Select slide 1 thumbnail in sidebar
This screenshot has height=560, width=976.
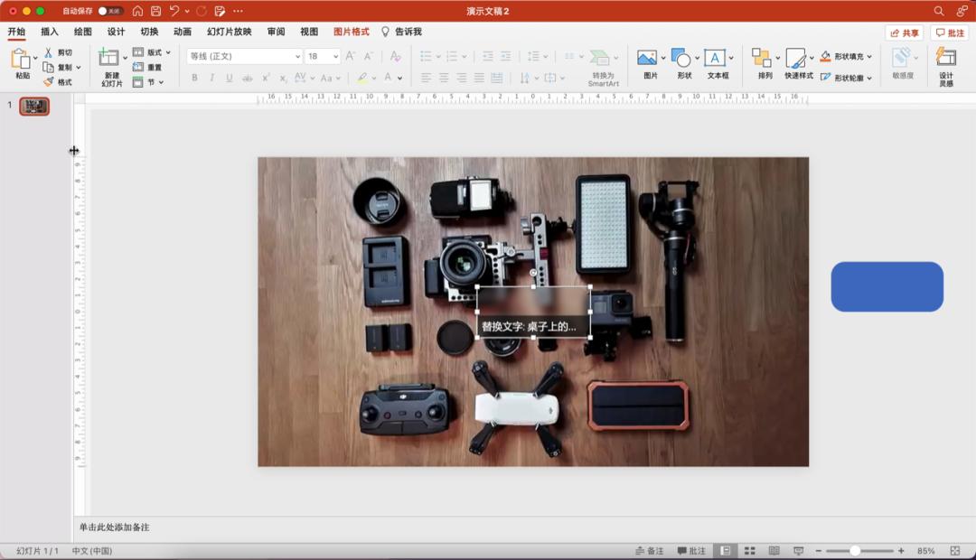34,107
